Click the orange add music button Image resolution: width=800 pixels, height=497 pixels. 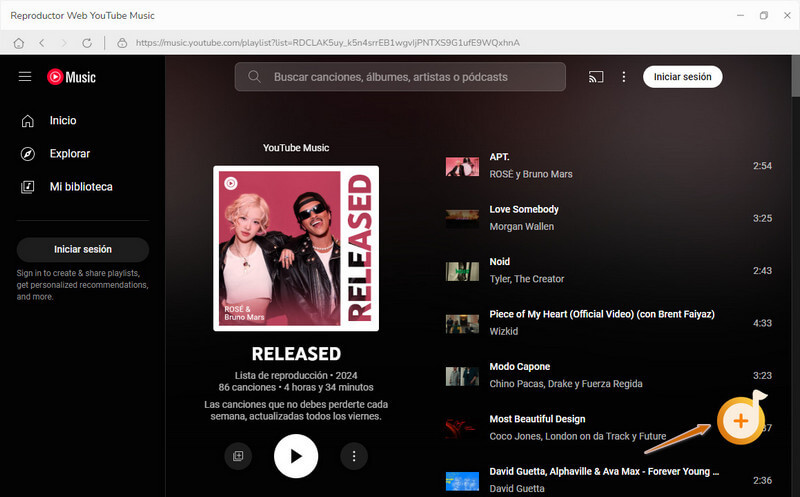tap(740, 420)
